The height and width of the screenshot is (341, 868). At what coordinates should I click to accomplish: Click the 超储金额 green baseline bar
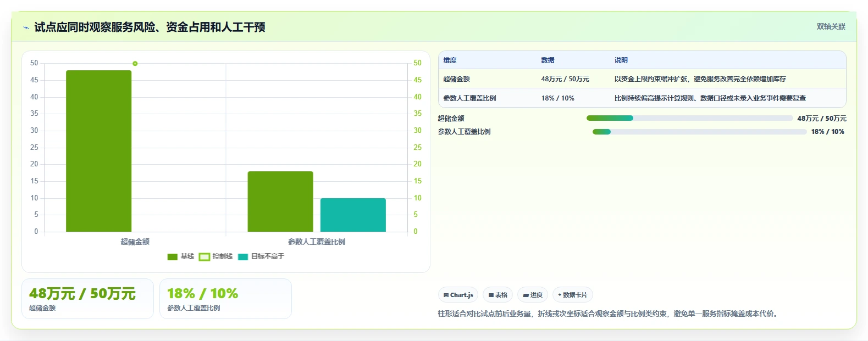tap(98, 151)
